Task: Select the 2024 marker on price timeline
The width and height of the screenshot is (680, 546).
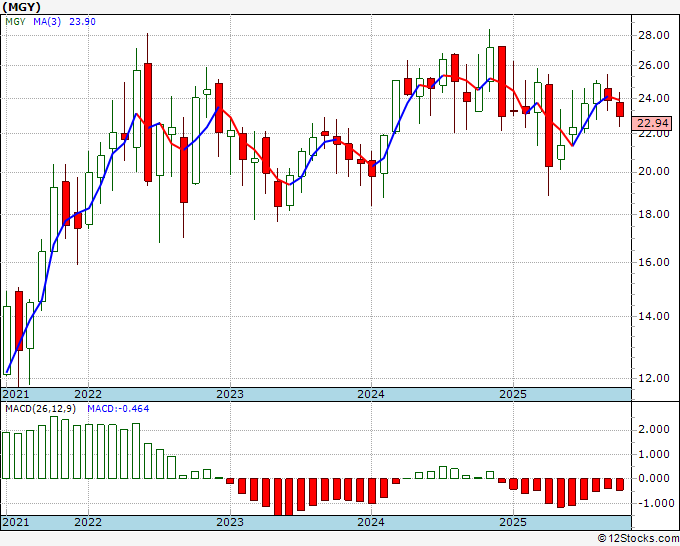Action: [x=371, y=394]
